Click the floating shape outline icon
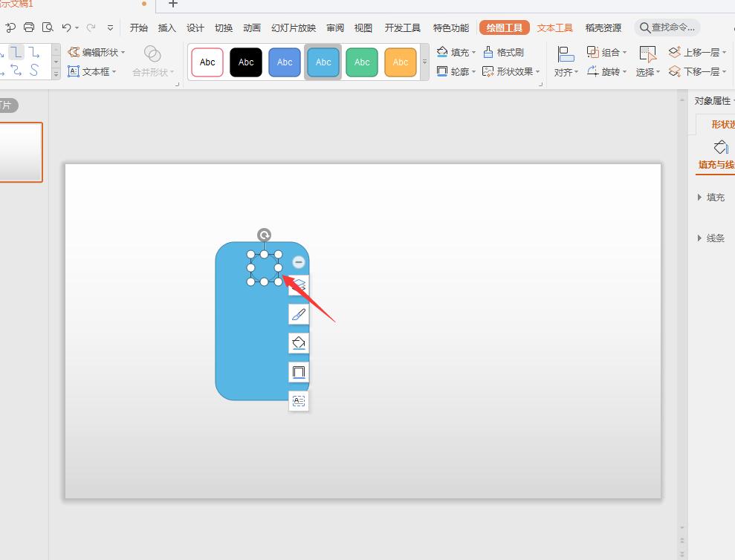 click(299, 372)
